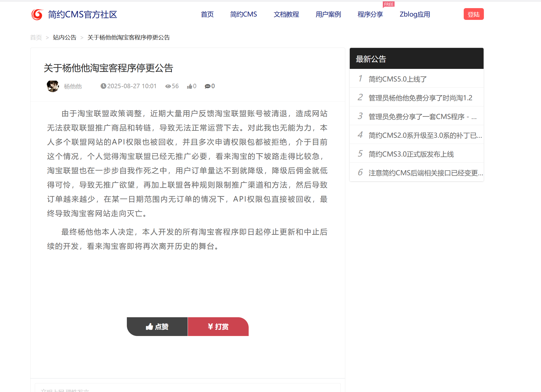Click the paragraph starting with 最终杨他他本人决定

point(187,239)
